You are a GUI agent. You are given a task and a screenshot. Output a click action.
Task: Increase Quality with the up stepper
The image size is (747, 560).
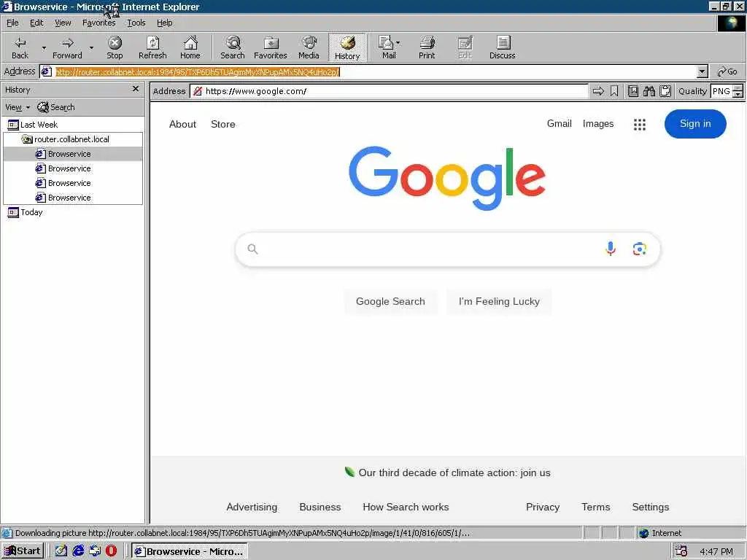pyautogui.click(x=738, y=87)
